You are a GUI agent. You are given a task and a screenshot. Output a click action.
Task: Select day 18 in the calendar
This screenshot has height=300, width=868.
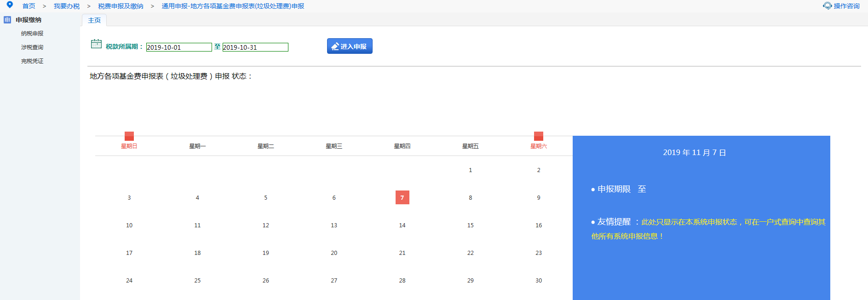tap(197, 253)
